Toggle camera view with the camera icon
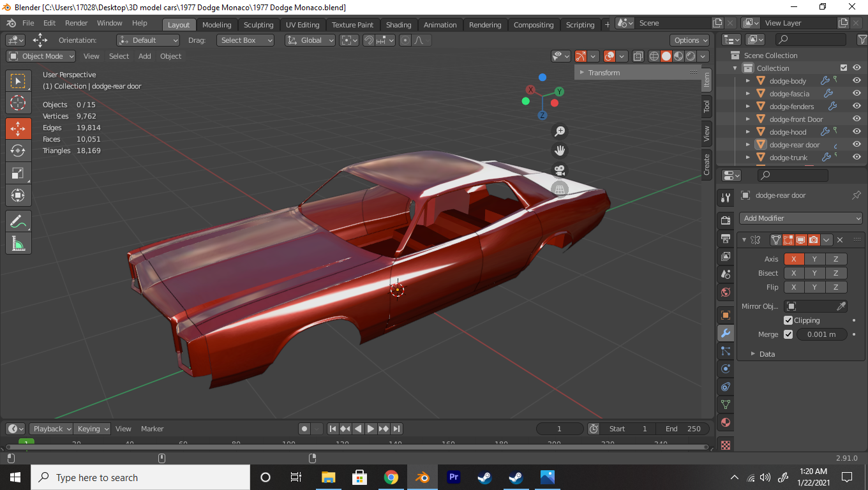 click(560, 170)
